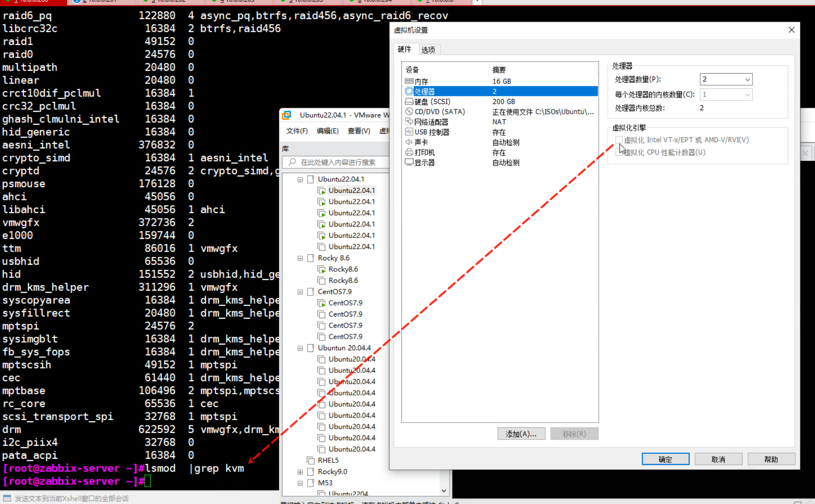Select the memory (内存) device icon
The image size is (815, 504).
pyautogui.click(x=409, y=81)
